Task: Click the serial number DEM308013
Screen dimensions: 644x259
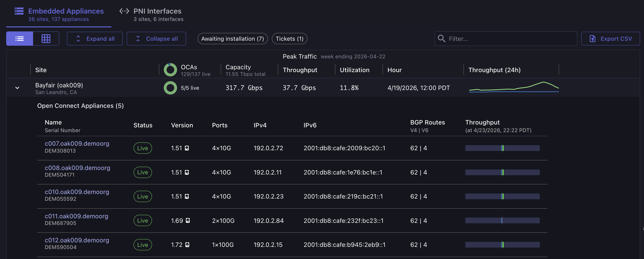Action: pyautogui.click(x=60, y=151)
